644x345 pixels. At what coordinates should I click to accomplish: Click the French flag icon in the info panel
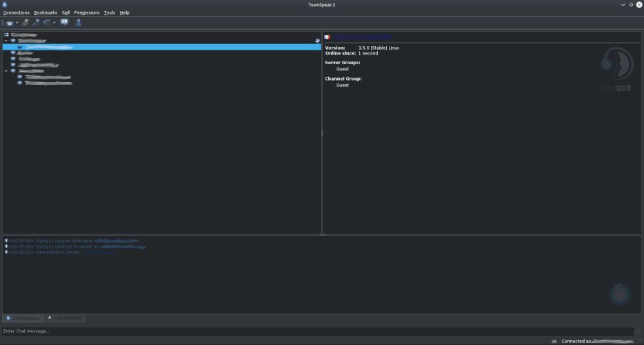[327, 37]
